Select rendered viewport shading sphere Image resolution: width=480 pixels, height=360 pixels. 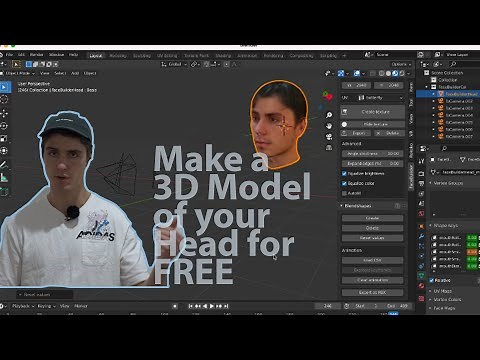402,73
